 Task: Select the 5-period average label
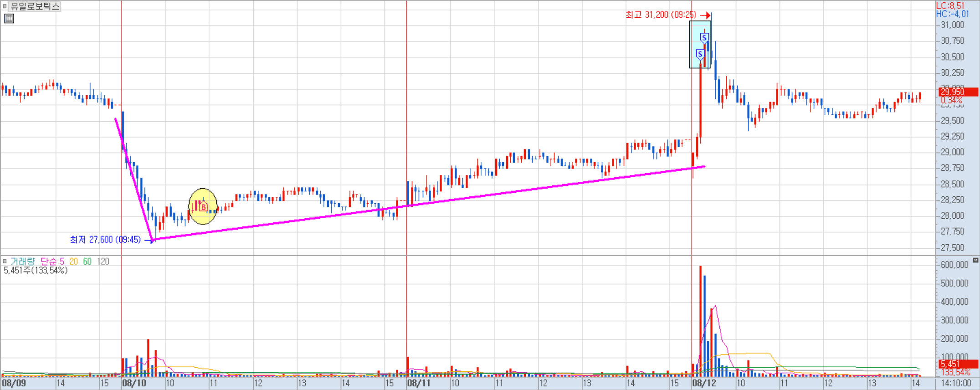(x=62, y=262)
